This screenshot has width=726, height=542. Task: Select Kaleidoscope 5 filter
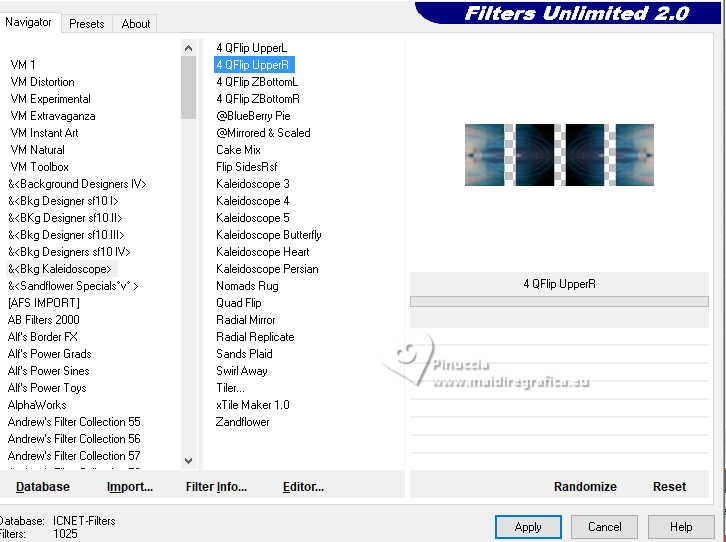coord(253,218)
